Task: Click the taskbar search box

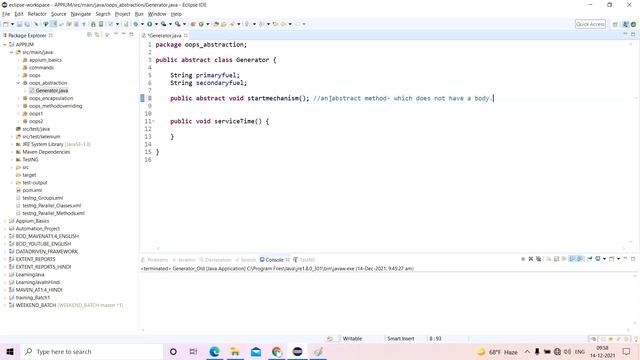Action: click(91, 351)
